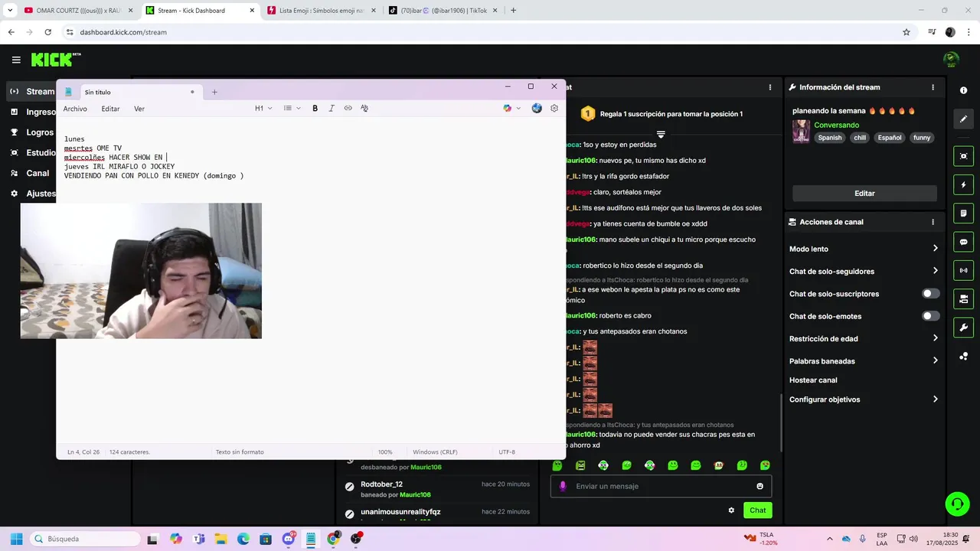Reload the dashboard page
The width and height of the screenshot is (980, 551).
click(x=47, y=32)
